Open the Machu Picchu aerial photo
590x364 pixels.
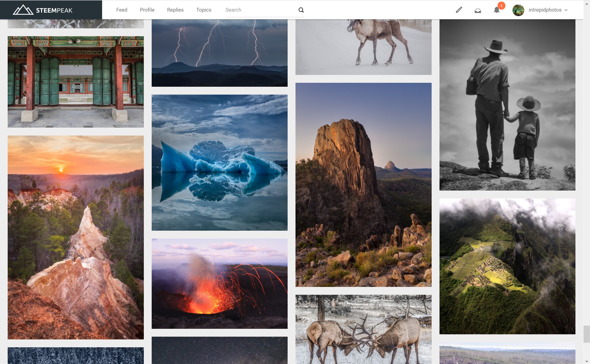[x=507, y=266]
